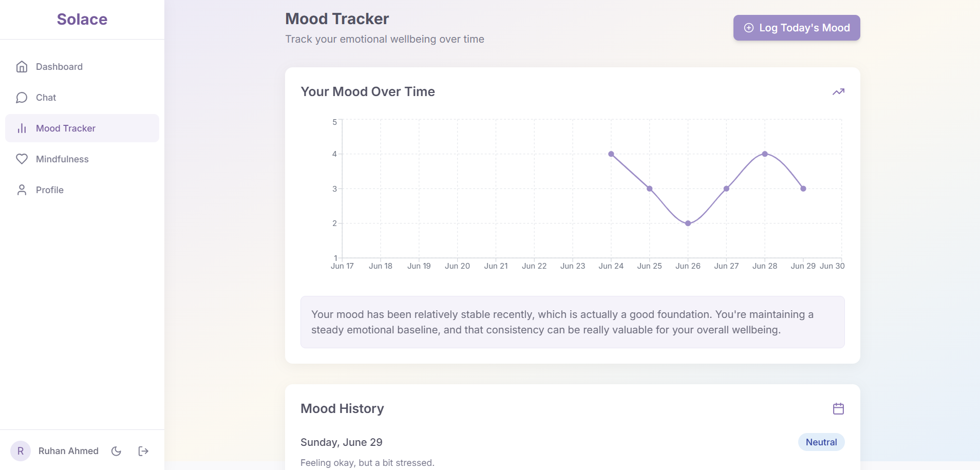Select the Dashboard home icon
The width and height of the screenshot is (980, 470).
(x=21, y=66)
